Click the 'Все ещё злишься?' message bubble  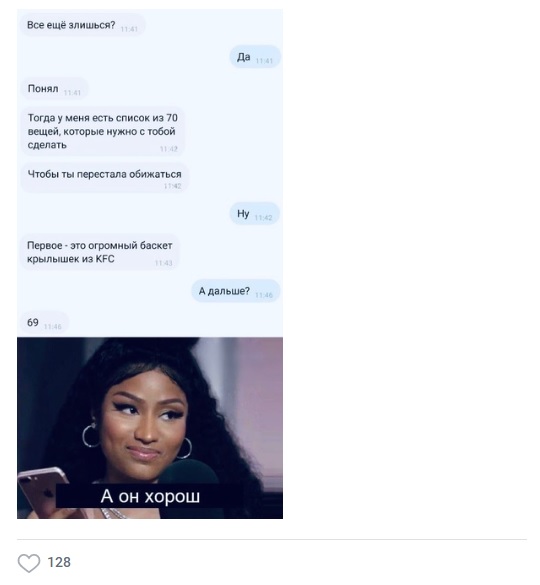(82, 25)
